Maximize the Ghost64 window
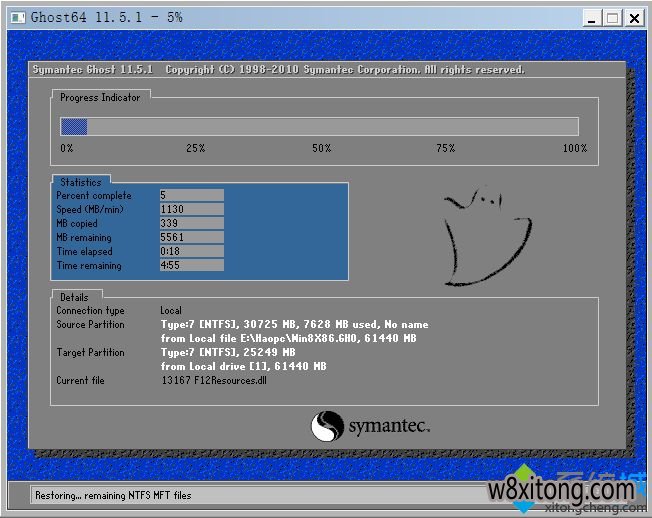652x518 pixels. [612, 17]
